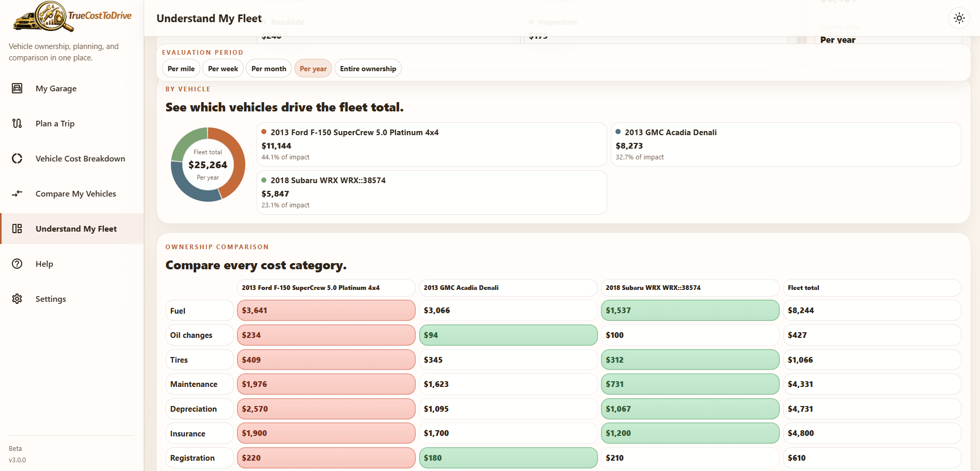Open Settings from sidebar
The height and width of the screenshot is (471, 980).
tap(72, 299)
